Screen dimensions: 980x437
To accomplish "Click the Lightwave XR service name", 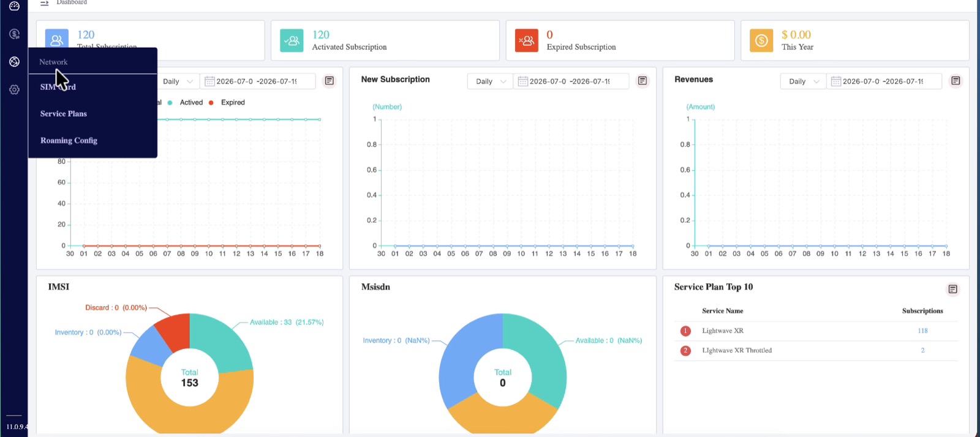I will 723,331.
